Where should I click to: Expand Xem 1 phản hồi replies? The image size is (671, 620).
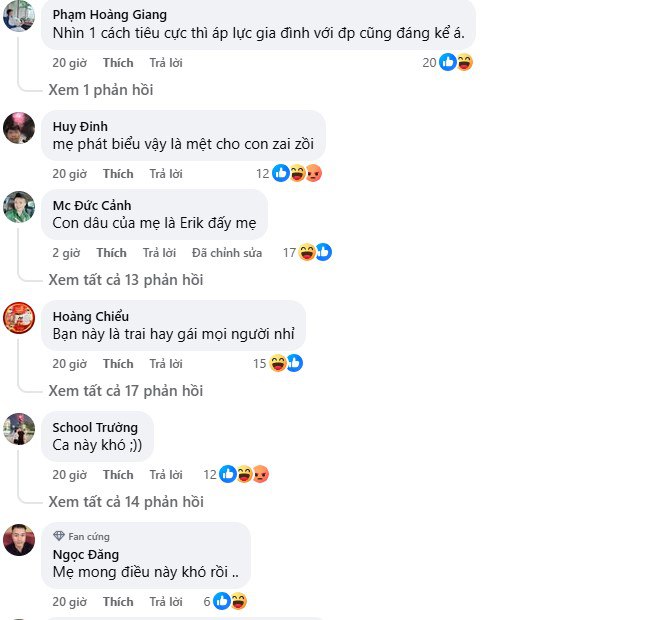coord(101,90)
